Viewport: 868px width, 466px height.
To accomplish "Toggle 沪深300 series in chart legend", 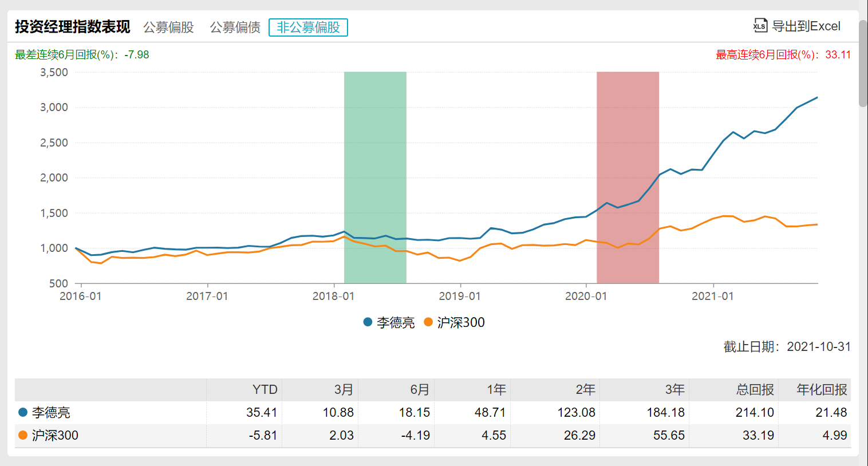I will [x=455, y=323].
